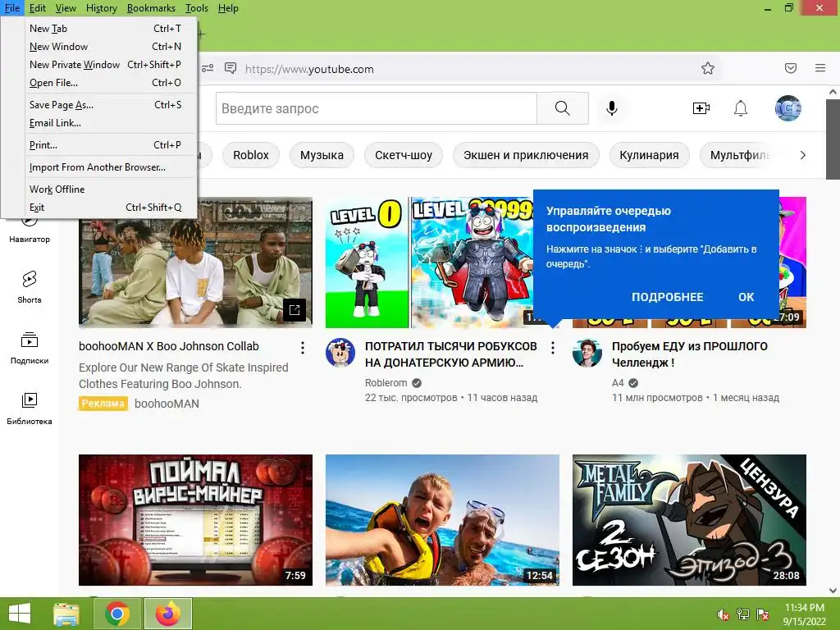The width and height of the screenshot is (840, 630).
Task: Filter by Экшен и приключения chip
Action: coord(526,155)
